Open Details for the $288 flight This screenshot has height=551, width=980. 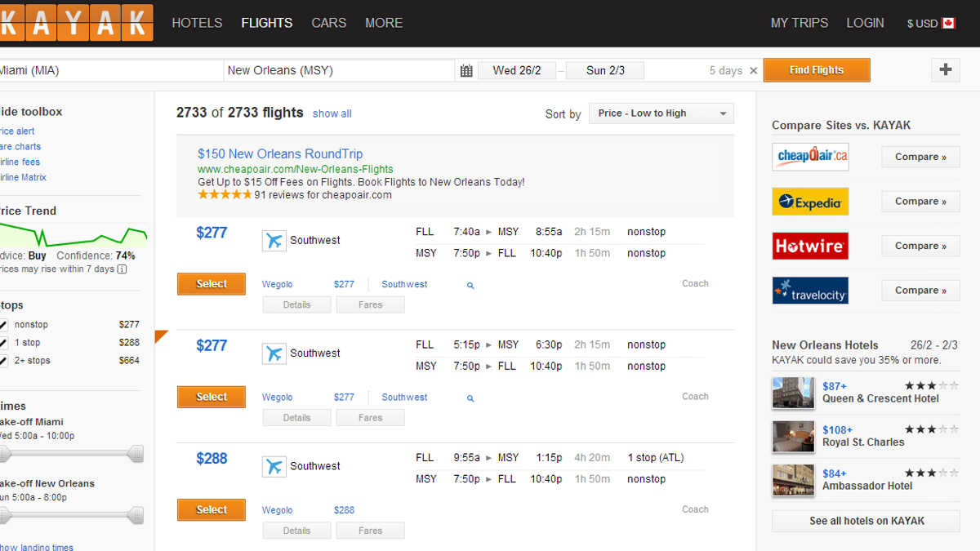click(x=296, y=530)
